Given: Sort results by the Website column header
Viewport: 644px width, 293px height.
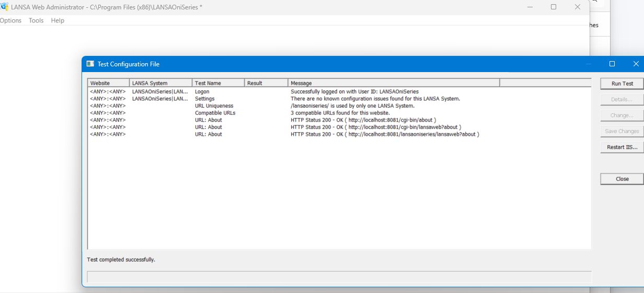Looking at the screenshot, I should (108, 83).
